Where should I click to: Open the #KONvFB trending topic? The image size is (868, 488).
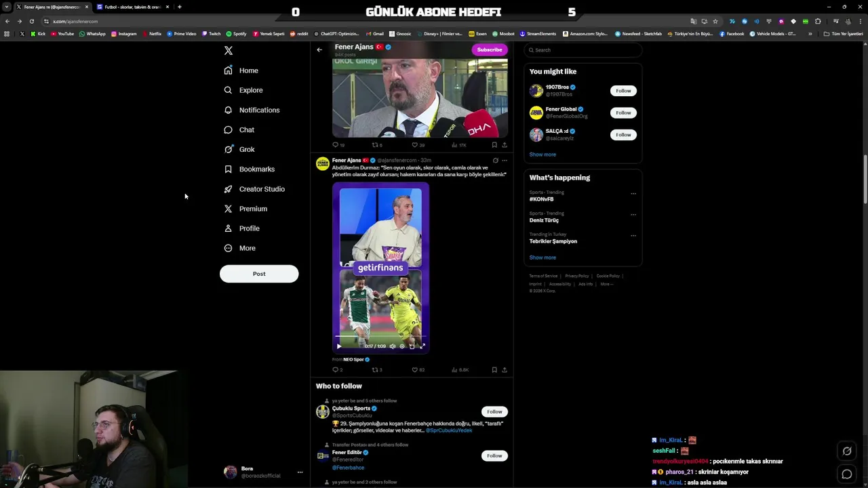coord(542,199)
